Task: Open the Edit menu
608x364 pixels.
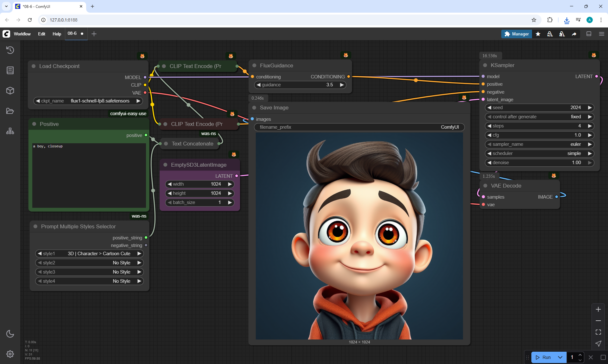Action: pos(41,34)
